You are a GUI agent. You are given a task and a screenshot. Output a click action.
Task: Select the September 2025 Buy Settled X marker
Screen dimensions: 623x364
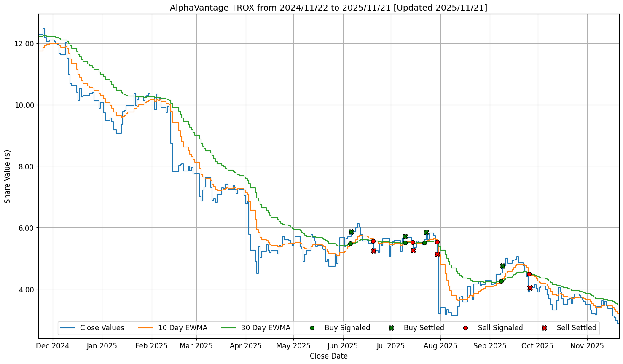click(502, 266)
